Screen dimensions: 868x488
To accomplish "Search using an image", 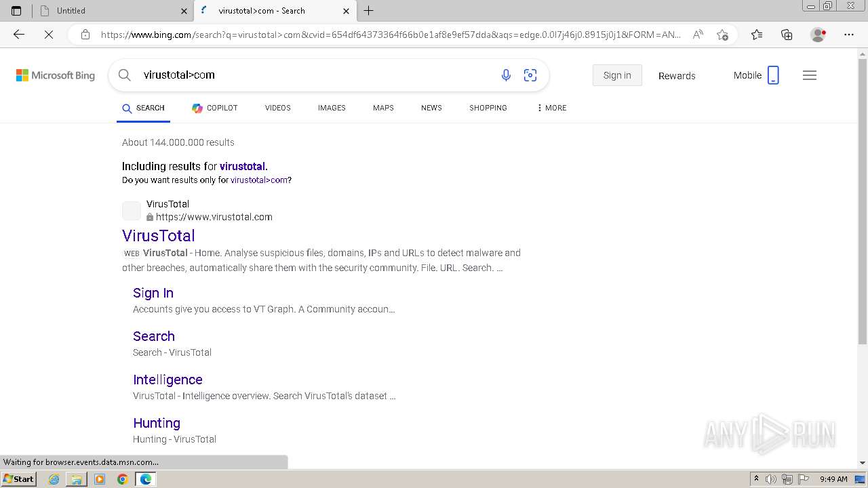I will pos(530,75).
